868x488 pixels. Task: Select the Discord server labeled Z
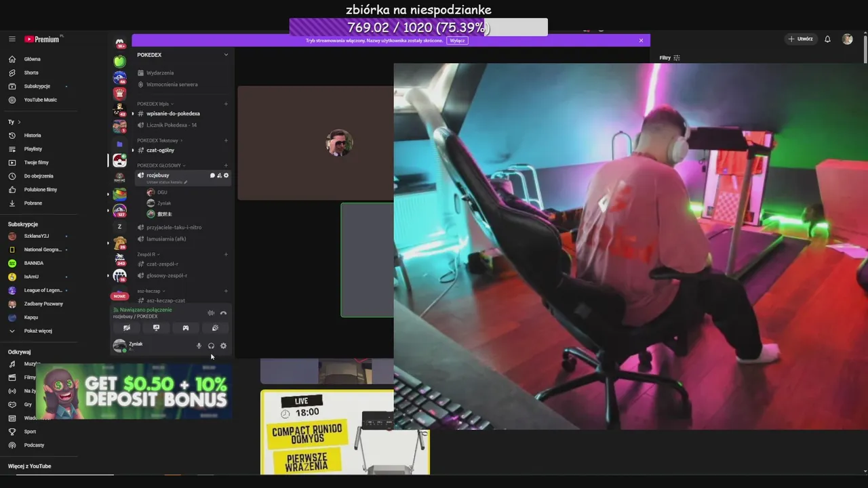click(119, 226)
